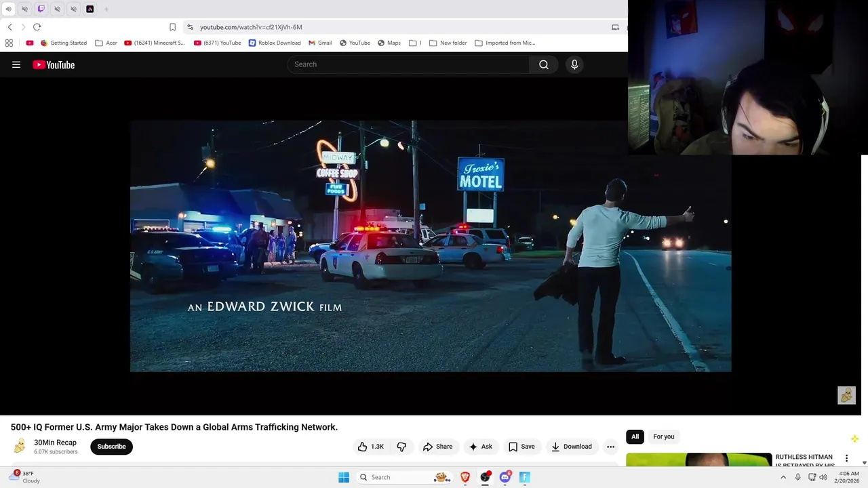Go back in browser history
The width and height of the screenshot is (868, 488).
9,27
